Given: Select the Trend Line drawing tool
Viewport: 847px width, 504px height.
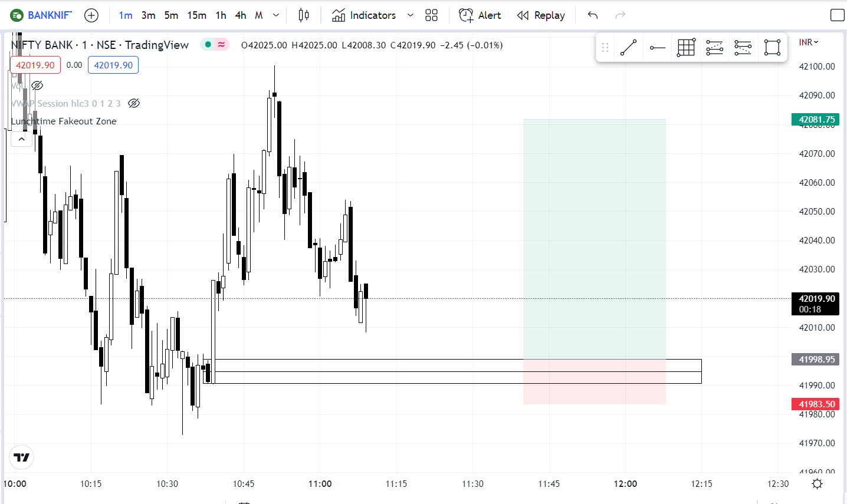Looking at the screenshot, I should pyautogui.click(x=629, y=48).
